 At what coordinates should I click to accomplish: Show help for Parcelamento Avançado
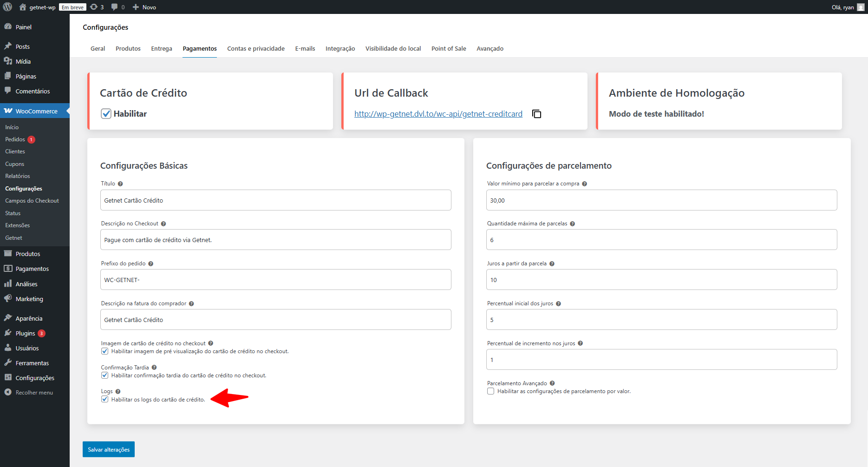[552, 383]
